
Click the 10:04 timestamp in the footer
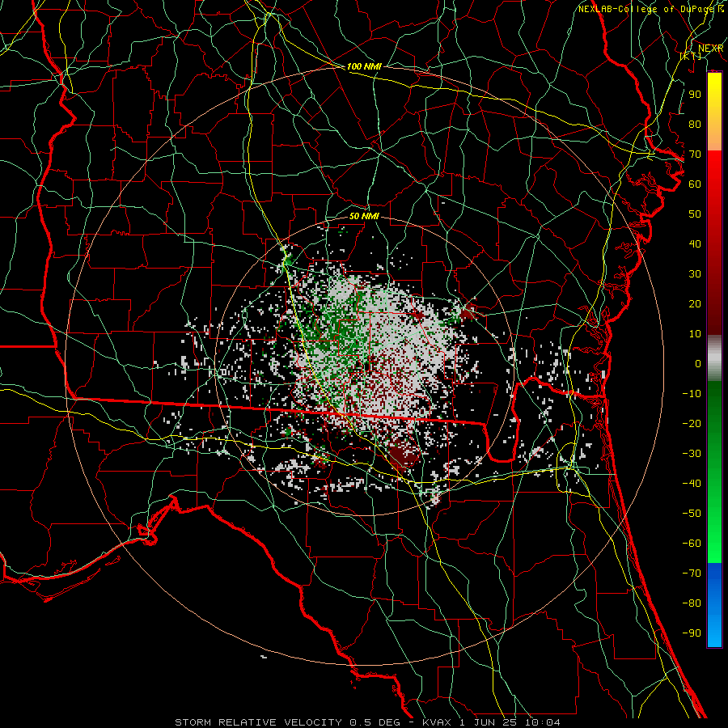point(543,722)
